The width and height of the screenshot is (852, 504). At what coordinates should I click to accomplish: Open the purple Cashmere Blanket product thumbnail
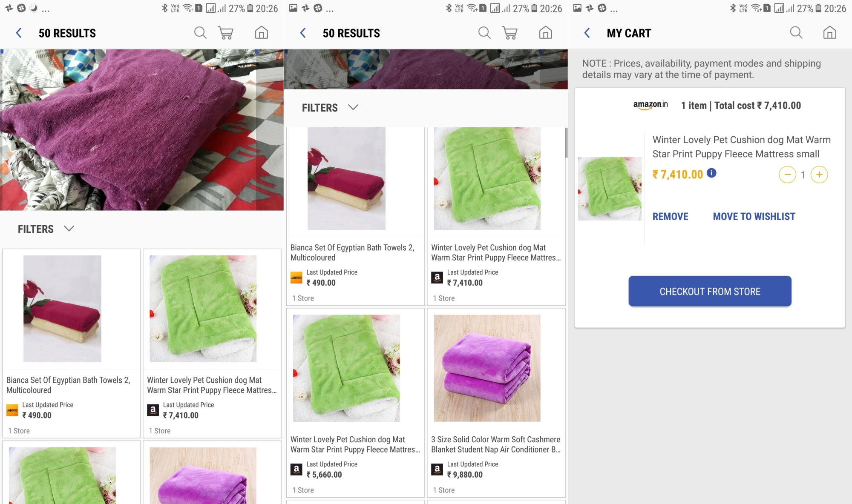pos(487,368)
